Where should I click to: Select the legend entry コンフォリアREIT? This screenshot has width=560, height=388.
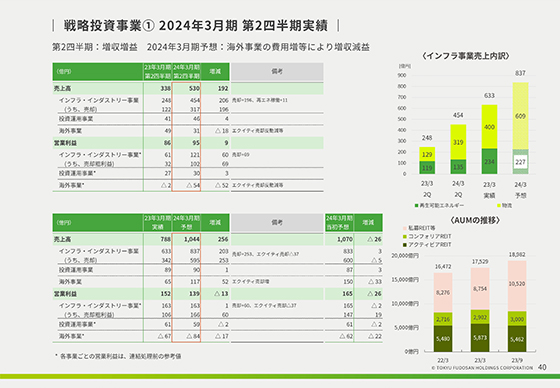pyautogui.click(x=427, y=236)
